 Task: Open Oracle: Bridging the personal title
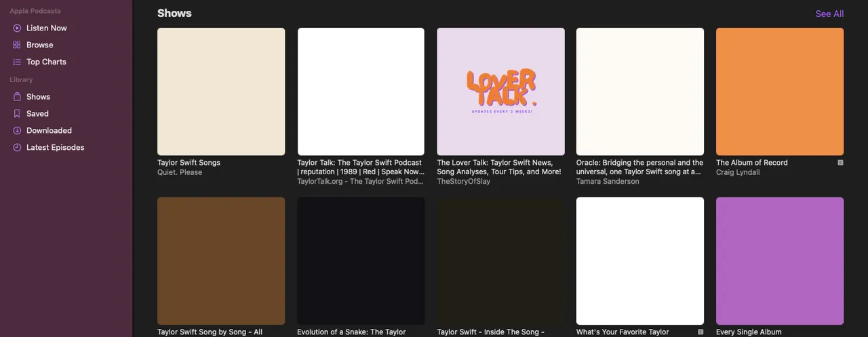[639, 167]
